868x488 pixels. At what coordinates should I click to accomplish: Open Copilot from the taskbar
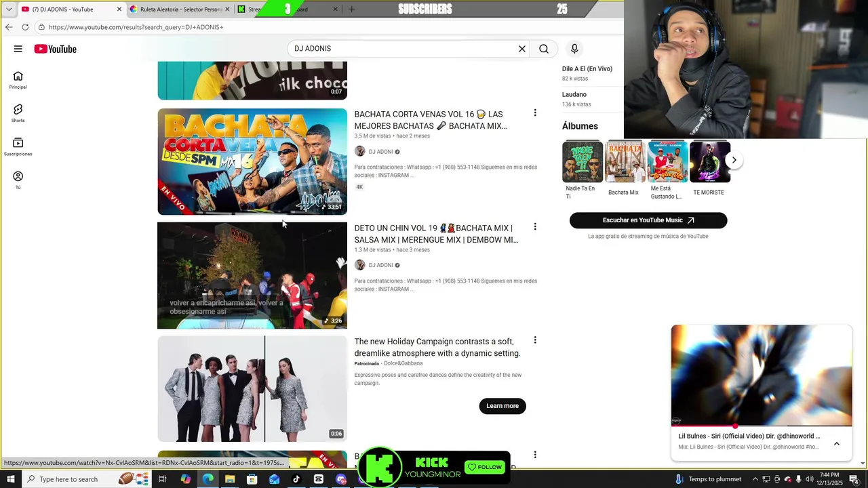tap(185, 479)
